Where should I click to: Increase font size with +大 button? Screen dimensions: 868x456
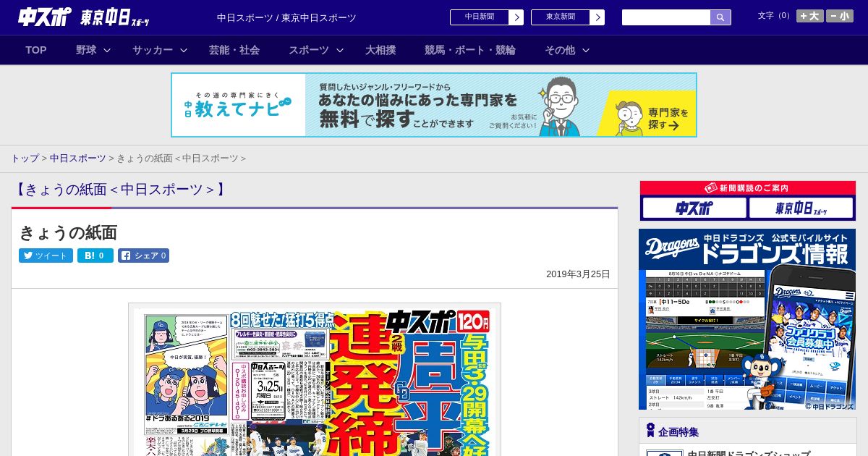tap(809, 16)
